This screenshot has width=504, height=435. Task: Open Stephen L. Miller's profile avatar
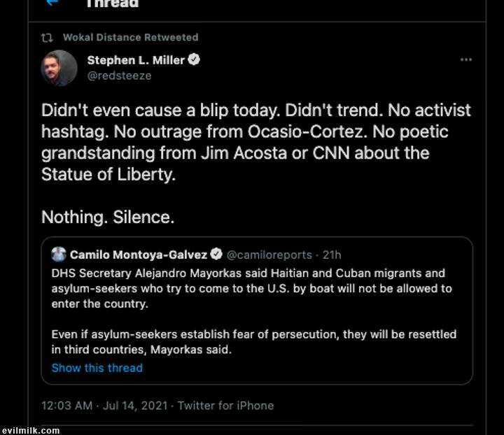(59, 68)
